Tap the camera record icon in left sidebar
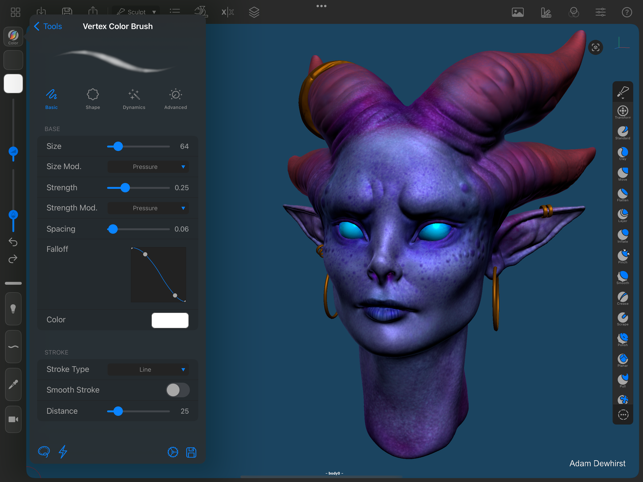 [x=13, y=419]
